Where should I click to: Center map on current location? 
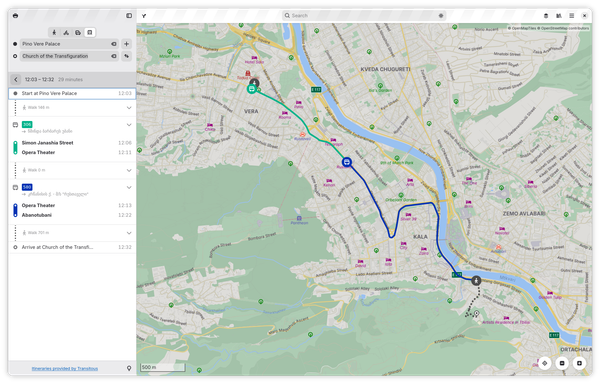[545, 363]
